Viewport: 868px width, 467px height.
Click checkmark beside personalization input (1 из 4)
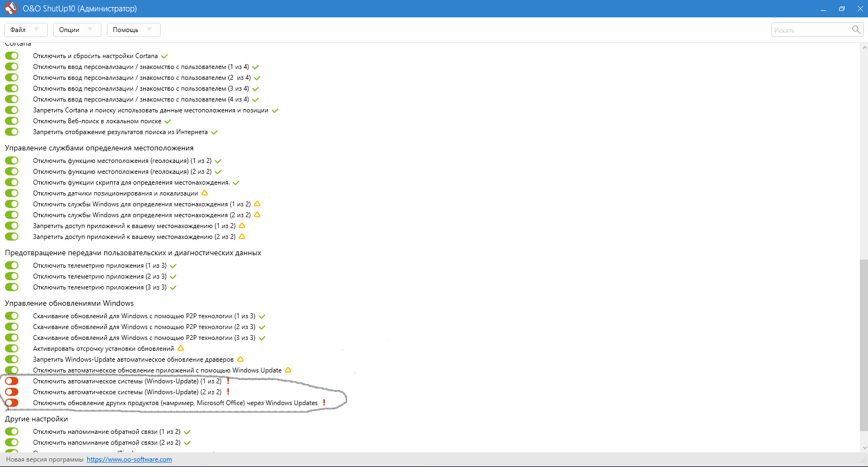256,67
